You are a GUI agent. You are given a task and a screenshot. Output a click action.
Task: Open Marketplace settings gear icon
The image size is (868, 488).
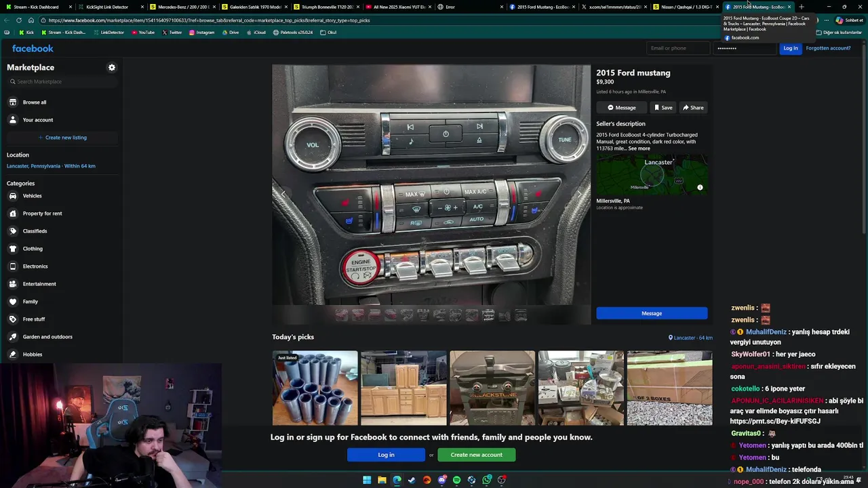[112, 68]
